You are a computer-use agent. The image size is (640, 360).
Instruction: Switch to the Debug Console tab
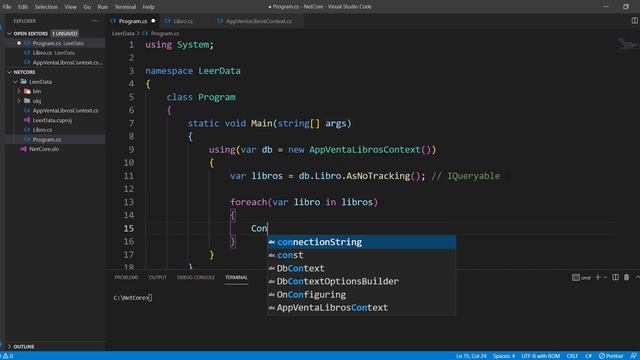tap(196, 278)
